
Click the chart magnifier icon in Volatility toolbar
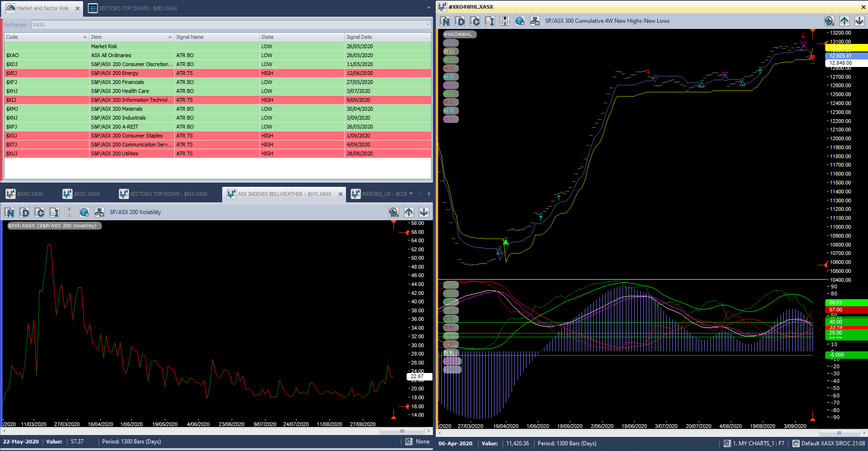394,212
